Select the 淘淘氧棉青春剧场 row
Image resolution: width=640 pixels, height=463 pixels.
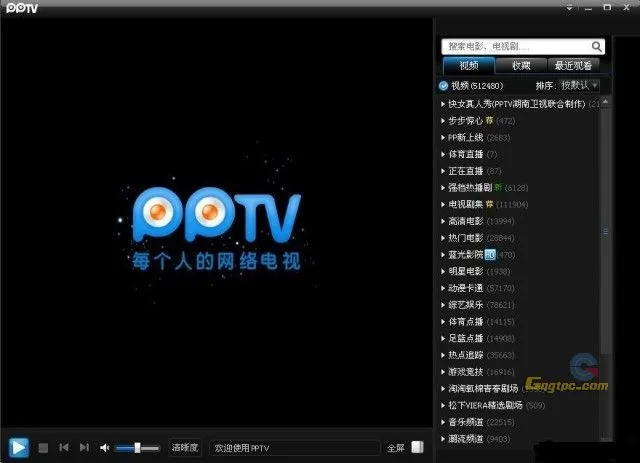tap(520, 389)
